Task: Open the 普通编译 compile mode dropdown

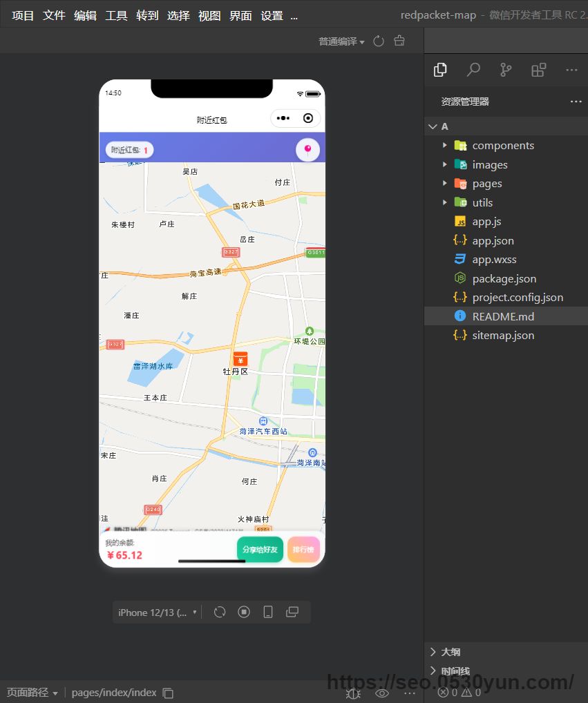Action: tap(341, 41)
